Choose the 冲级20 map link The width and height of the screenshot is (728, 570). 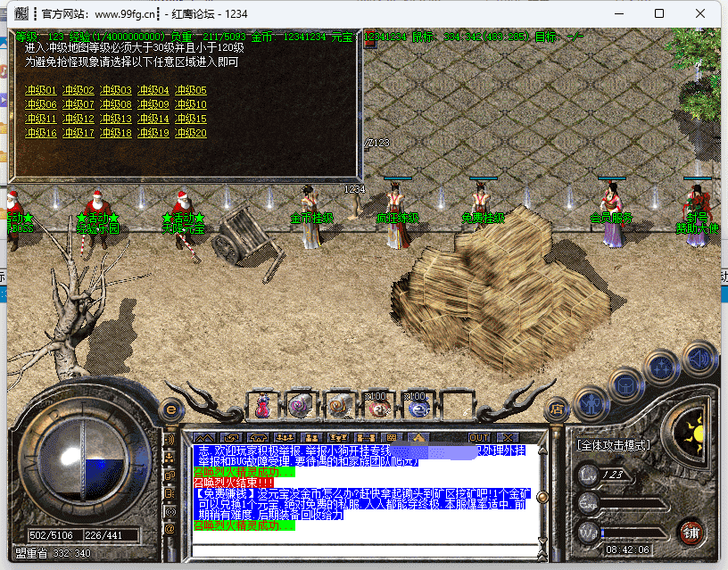click(x=191, y=133)
